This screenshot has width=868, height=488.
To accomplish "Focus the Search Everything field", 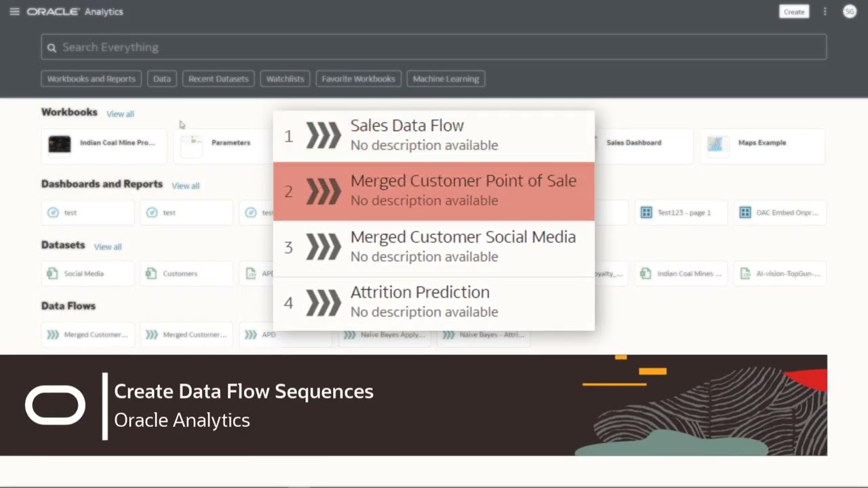I will click(x=434, y=47).
